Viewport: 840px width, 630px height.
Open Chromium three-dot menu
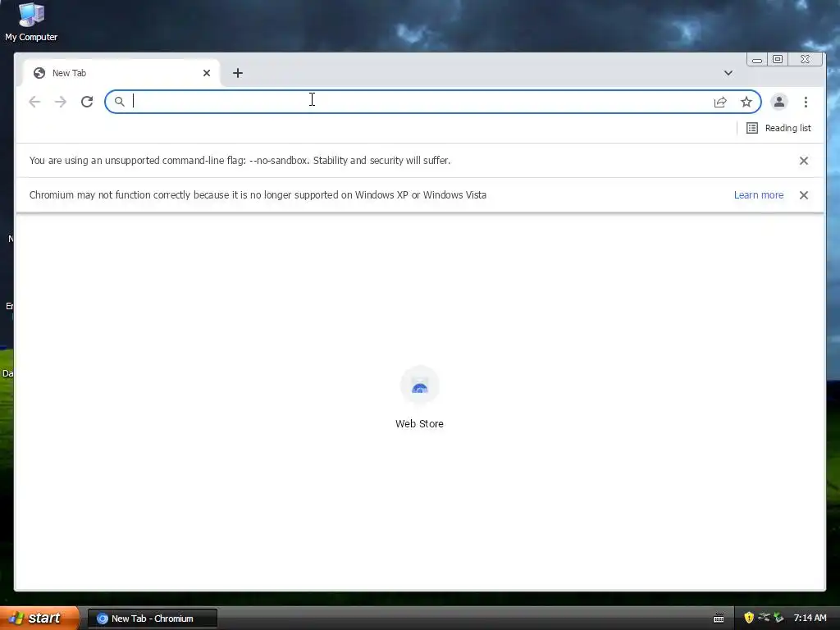(806, 102)
